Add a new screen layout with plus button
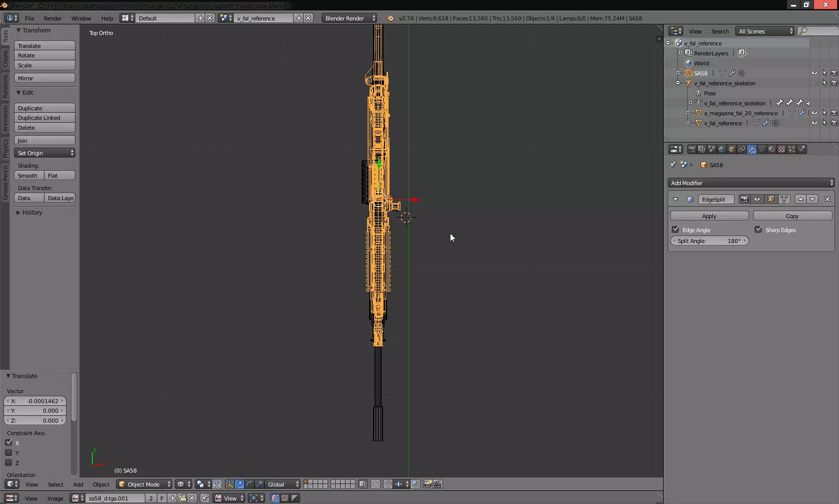839x504 pixels. pyautogui.click(x=200, y=18)
